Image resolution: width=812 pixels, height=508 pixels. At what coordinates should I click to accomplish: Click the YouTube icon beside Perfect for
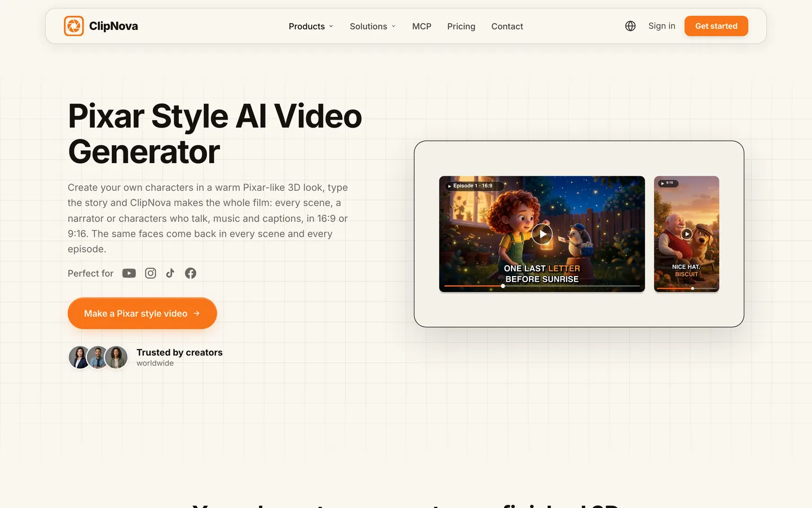click(x=129, y=273)
